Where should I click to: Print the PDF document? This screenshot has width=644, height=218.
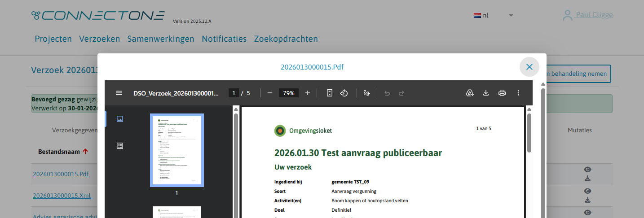[x=502, y=93]
